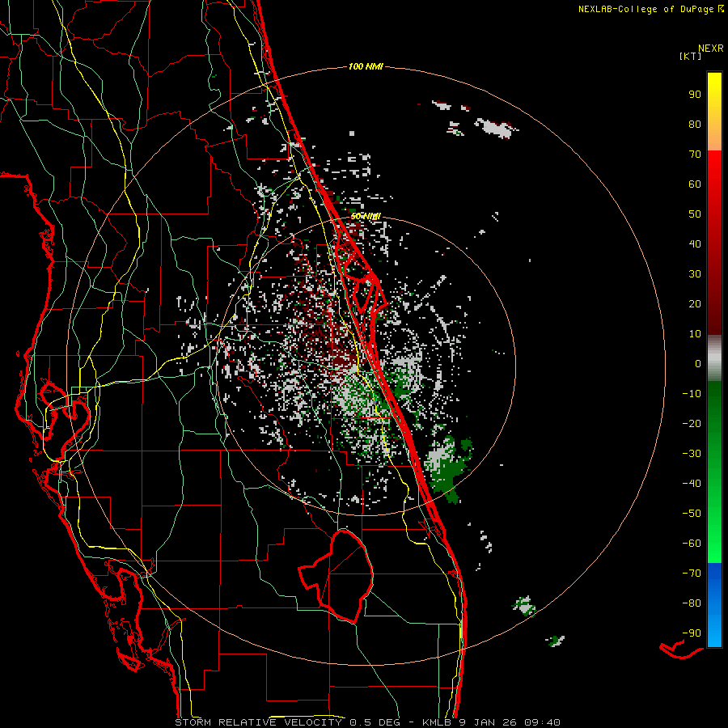Click the Lake Okeechobee outline on map

point(336,576)
